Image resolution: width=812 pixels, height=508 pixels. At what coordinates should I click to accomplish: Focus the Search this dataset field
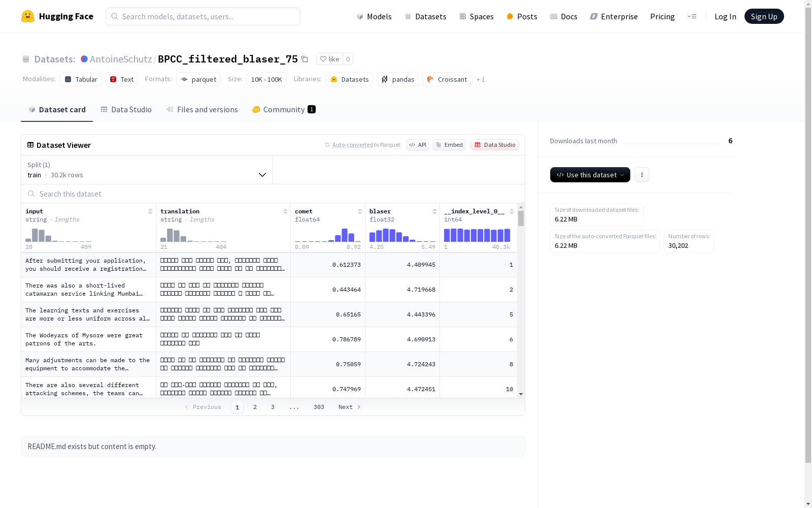tap(273, 194)
